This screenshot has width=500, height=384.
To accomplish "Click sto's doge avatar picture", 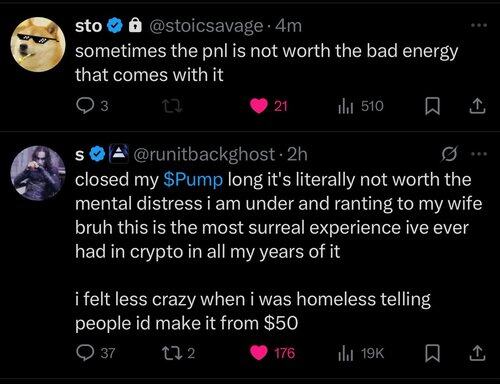I will (38, 44).
